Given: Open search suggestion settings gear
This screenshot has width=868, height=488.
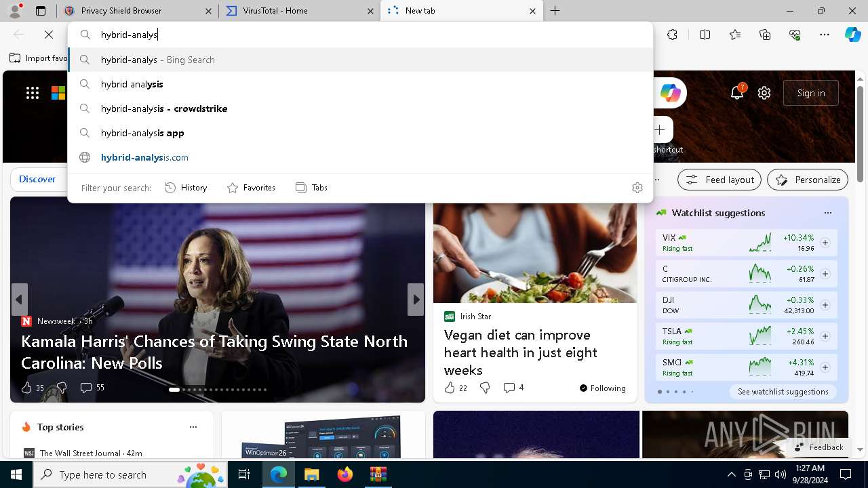Looking at the screenshot, I should click(x=637, y=188).
